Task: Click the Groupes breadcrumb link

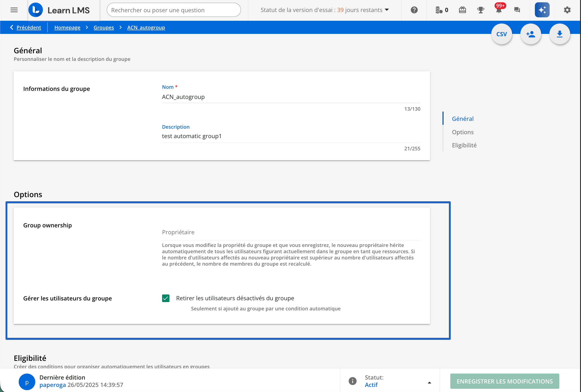Action: [104, 27]
